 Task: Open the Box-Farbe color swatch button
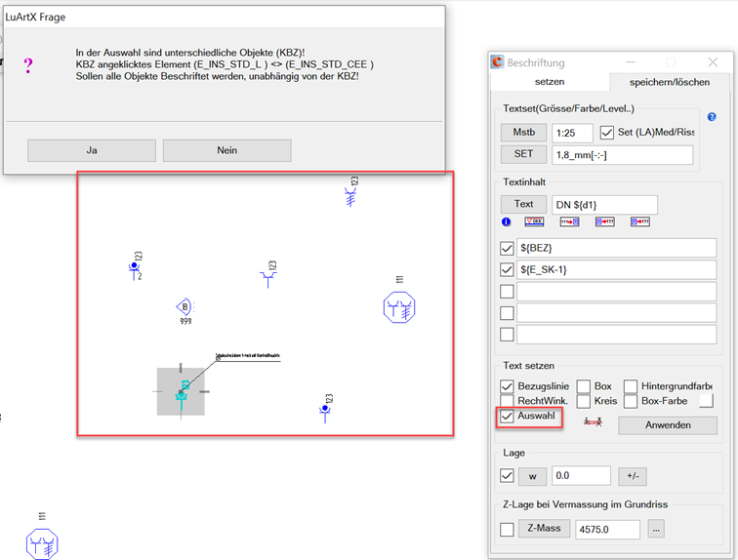coord(707,401)
